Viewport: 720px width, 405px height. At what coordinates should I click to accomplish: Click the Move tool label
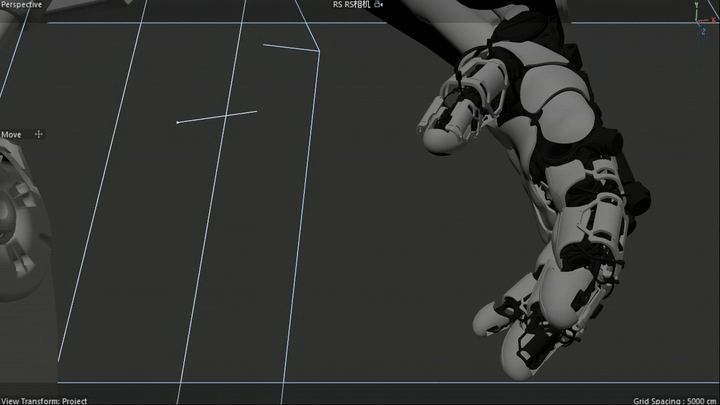11,135
